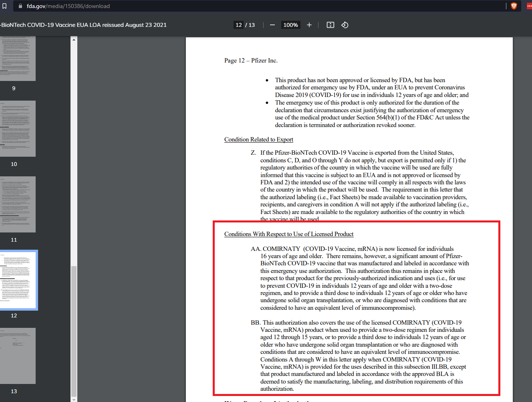Screen dimensions: 532x402
Task: Click the thumbnail scrollbar down arrow
Action: [74, 399]
